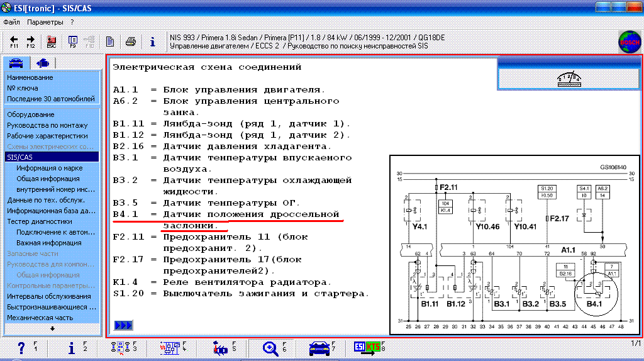Select the highlighted SIS/CAS entry
This screenshot has height=361, width=644.
pyautogui.click(x=52, y=157)
